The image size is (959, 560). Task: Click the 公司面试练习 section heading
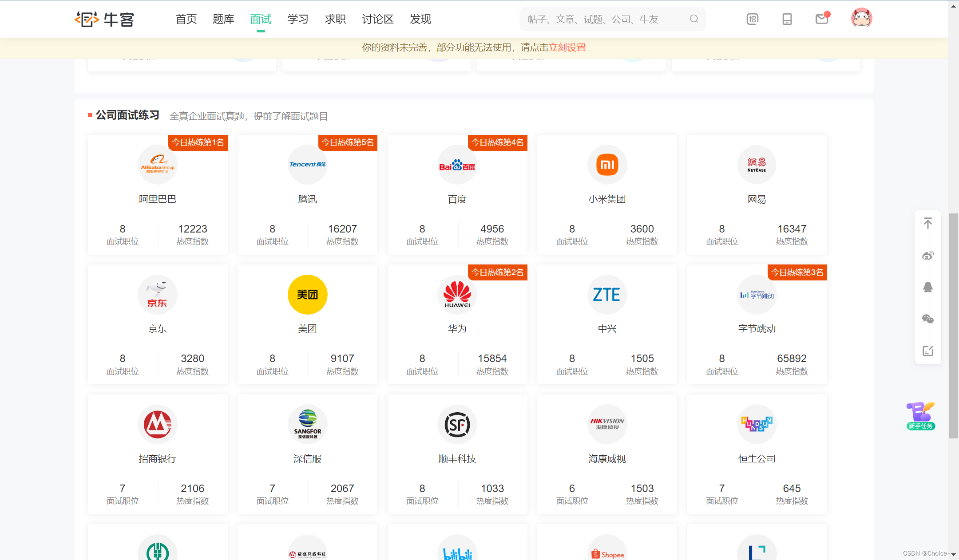128,115
